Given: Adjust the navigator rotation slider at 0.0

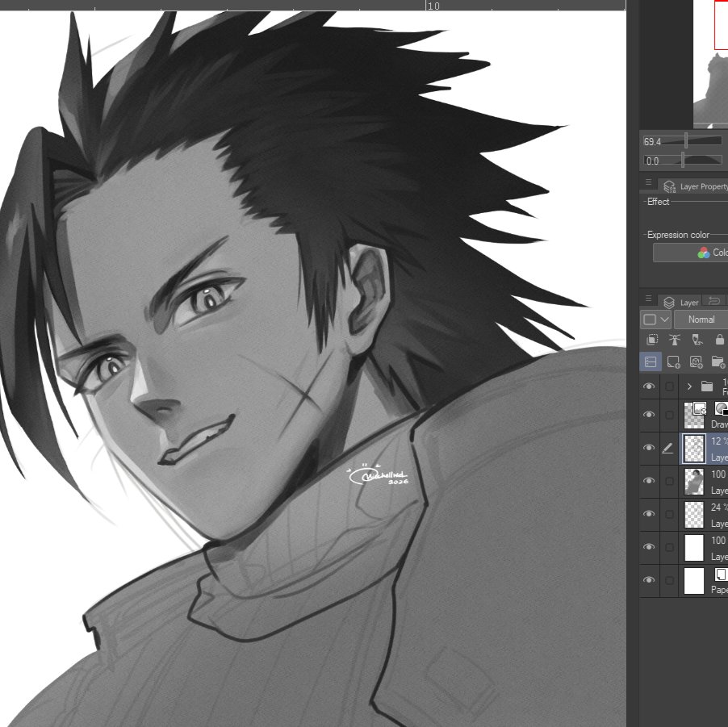Looking at the screenshot, I should [x=683, y=161].
